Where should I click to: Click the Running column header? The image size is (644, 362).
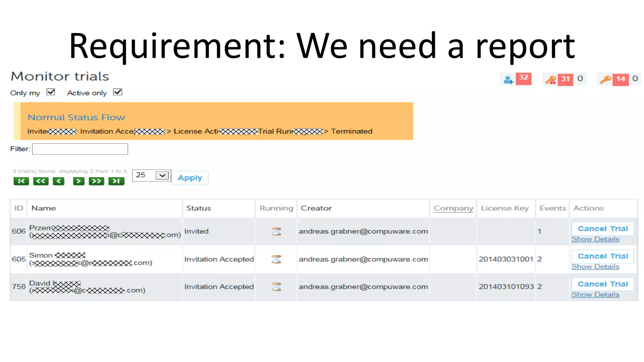276,208
